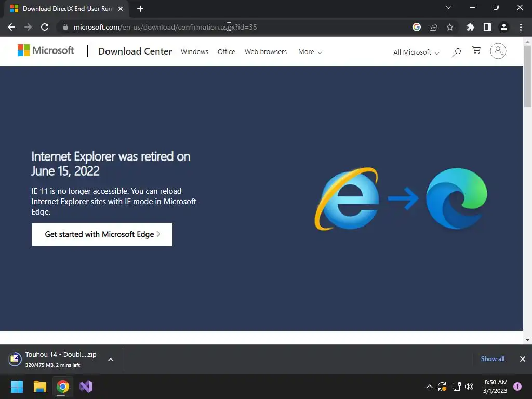Open Chrome three-dot menu
532x399 pixels.
(521, 27)
